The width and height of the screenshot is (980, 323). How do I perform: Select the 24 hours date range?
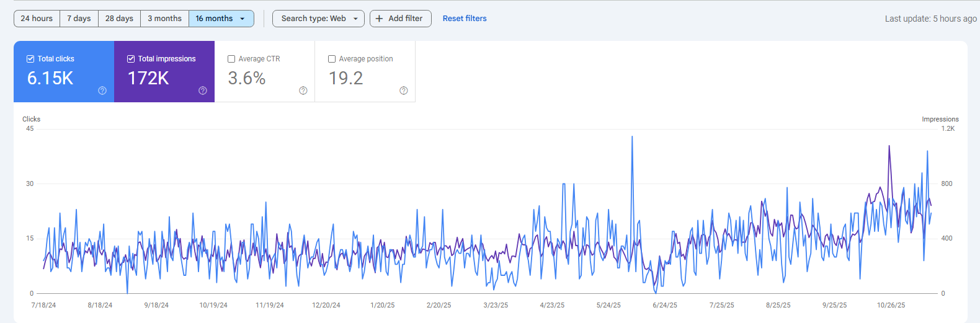37,19
